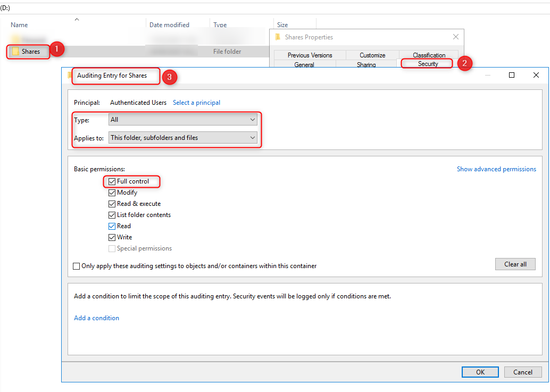Viewport: 550px width, 392px height.
Task: Click the Type column header in Explorer
Action: tap(220, 25)
